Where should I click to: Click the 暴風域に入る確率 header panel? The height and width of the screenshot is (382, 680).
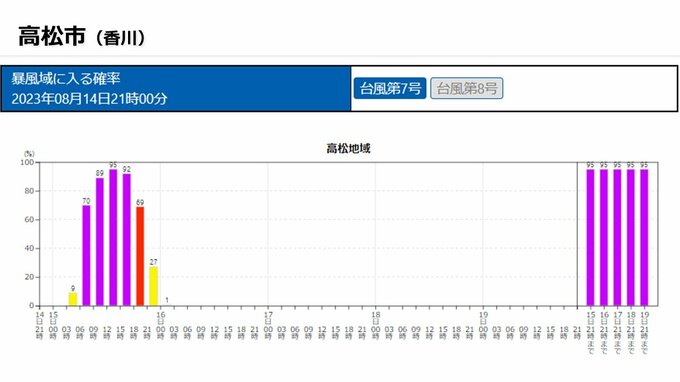(x=176, y=88)
